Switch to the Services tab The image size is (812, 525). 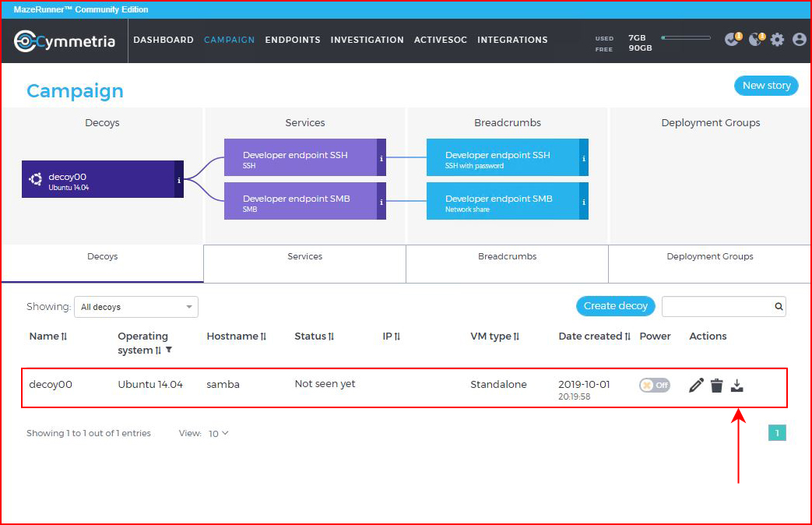coord(305,263)
